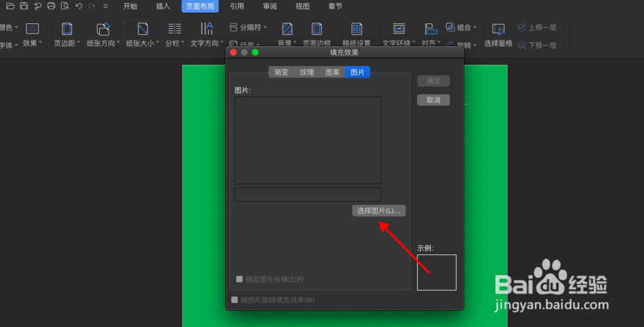Click the open folder icon
The height and width of the screenshot is (327, 644).
click(x=10, y=6)
